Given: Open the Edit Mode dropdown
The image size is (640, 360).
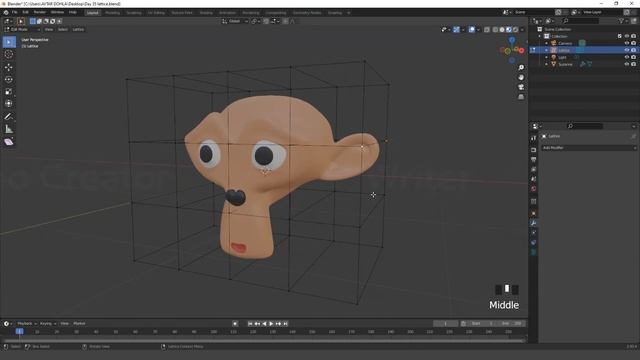Looking at the screenshot, I should coord(22,29).
